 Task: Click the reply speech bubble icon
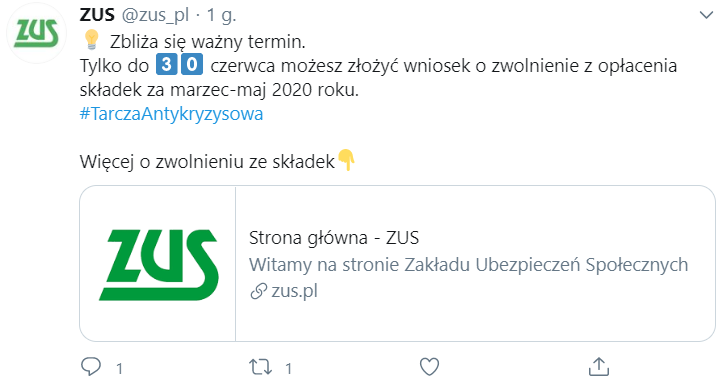91,367
